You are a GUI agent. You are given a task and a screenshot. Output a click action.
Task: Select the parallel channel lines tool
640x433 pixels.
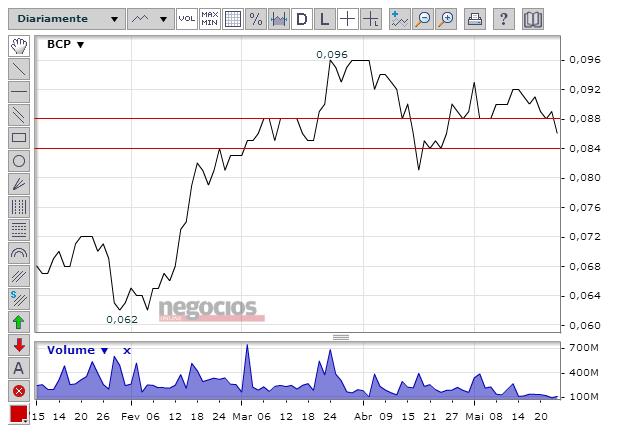coord(19,115)
